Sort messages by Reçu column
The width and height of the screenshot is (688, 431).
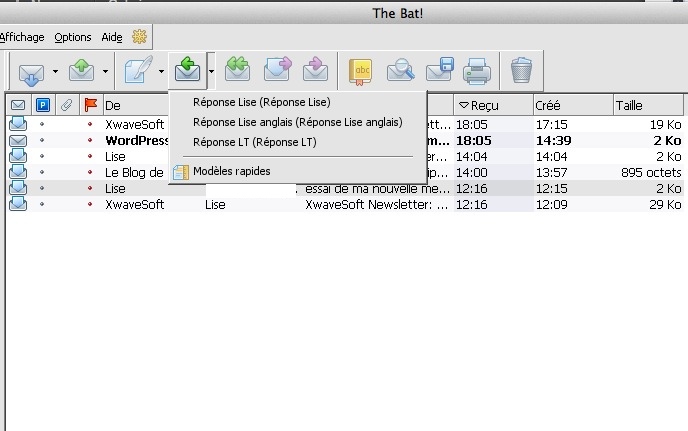490,105
